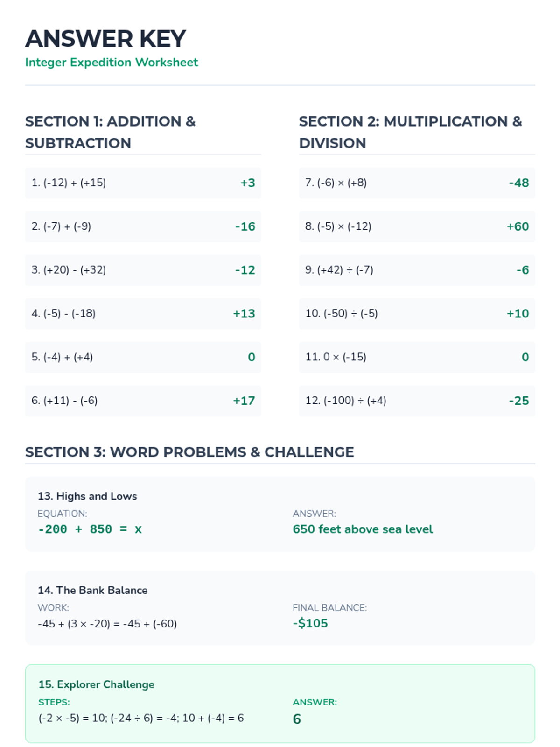
Task: Select problem 8 expression (-5) × (-12)
Action: (x=338, y=226)
